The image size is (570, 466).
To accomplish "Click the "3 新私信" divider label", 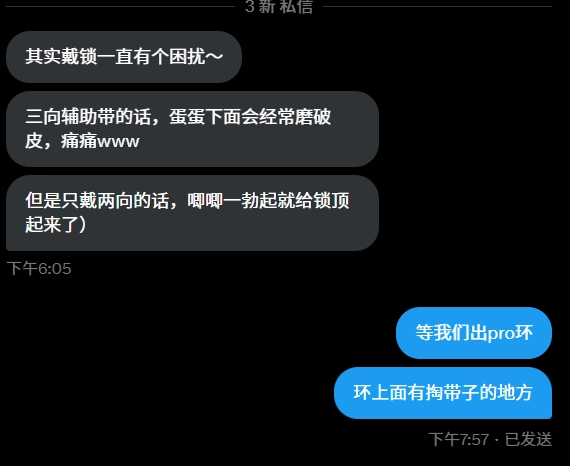I will (x=279, y=6).
